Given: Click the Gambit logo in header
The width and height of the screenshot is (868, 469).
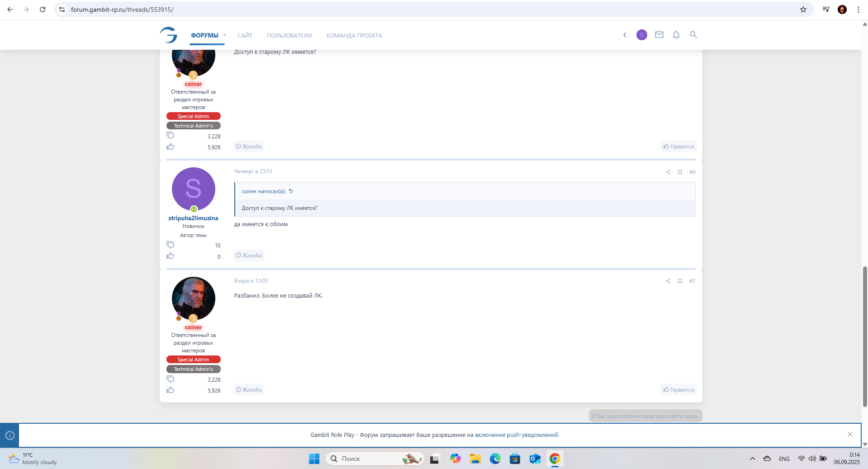Looking at the screenshot, I should pyautogui.click(x=169, y=35).
